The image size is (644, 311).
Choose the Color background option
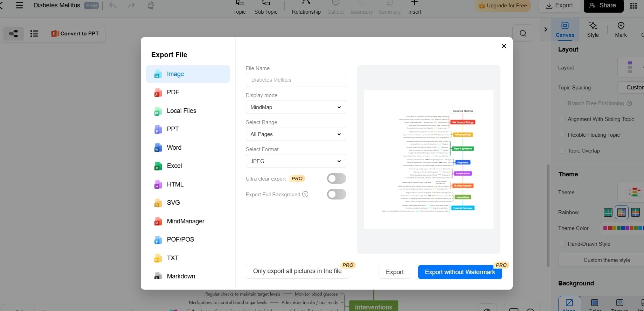pos(594,304)
